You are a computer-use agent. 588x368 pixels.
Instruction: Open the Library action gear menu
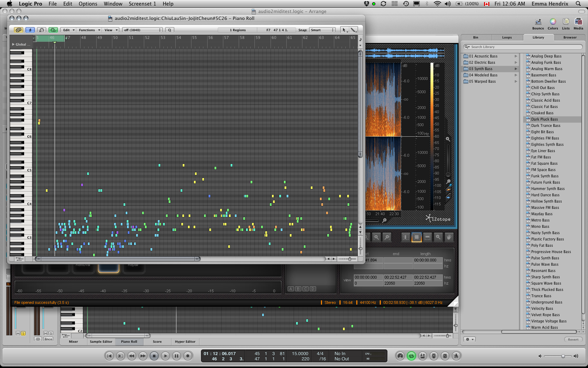(469, 340)
